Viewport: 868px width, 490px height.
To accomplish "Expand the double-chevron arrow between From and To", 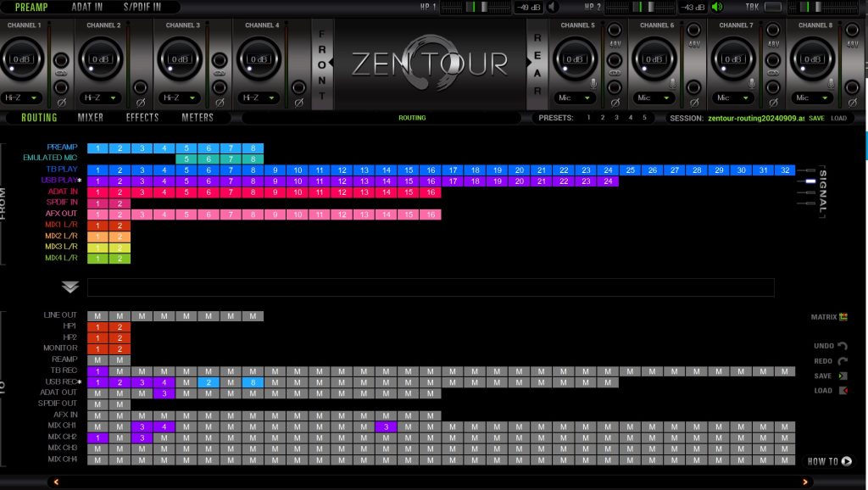I will click(70, 287).
